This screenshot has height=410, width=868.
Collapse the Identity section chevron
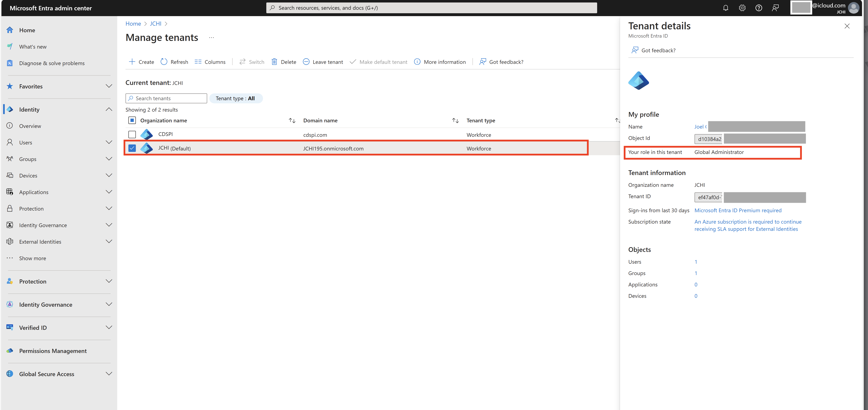(x=109, y=110)
